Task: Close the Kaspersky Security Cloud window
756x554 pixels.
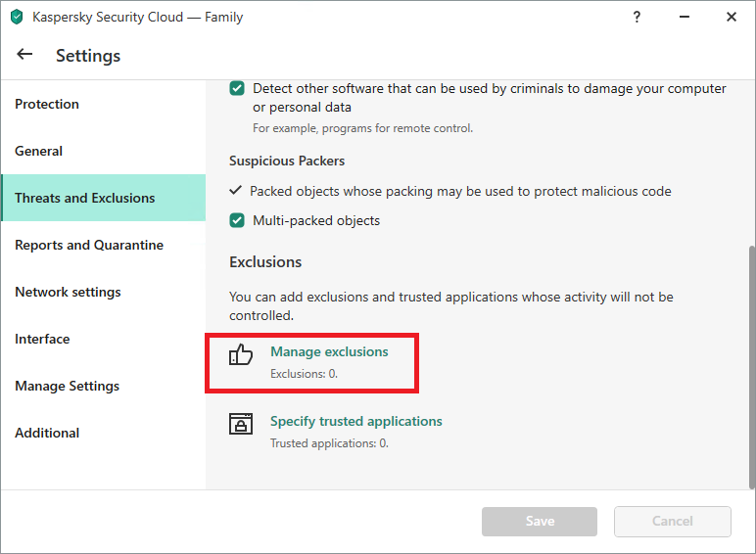Action: pyautogui.click(x=731, y=17)
